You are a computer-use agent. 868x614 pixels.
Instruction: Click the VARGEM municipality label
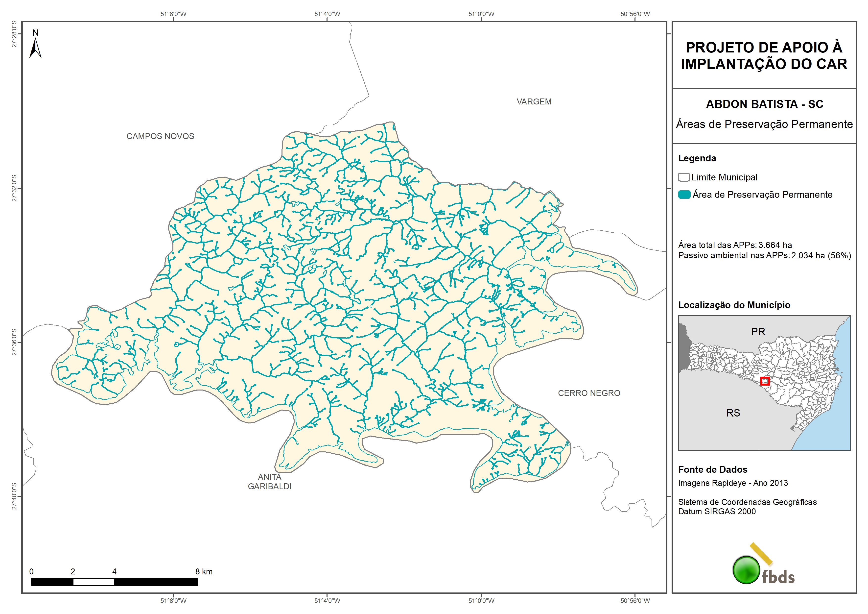click(534, 102)
